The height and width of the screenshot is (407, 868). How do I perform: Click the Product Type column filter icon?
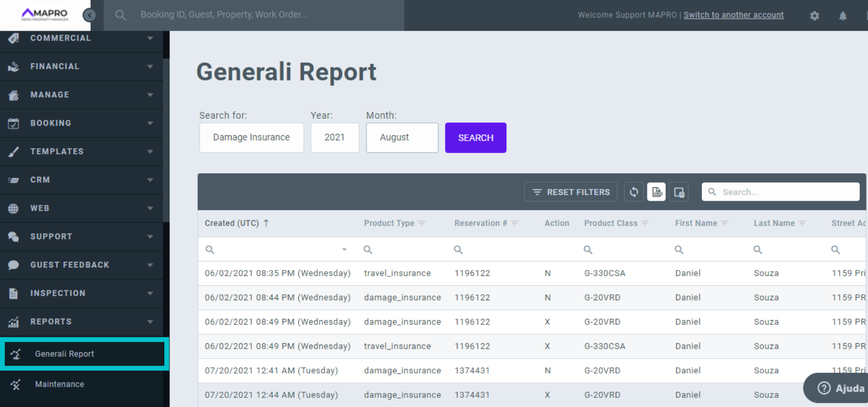[x=422, y=223]
